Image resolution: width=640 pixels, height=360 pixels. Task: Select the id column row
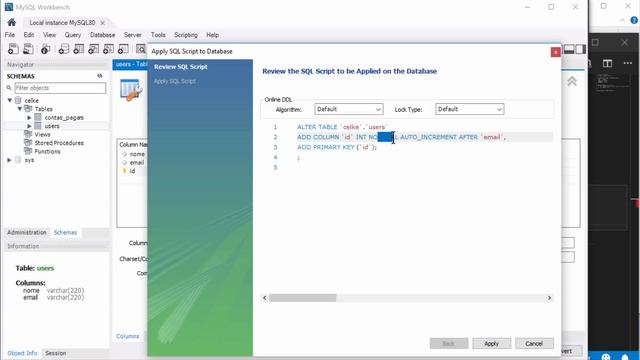(133, 171)
